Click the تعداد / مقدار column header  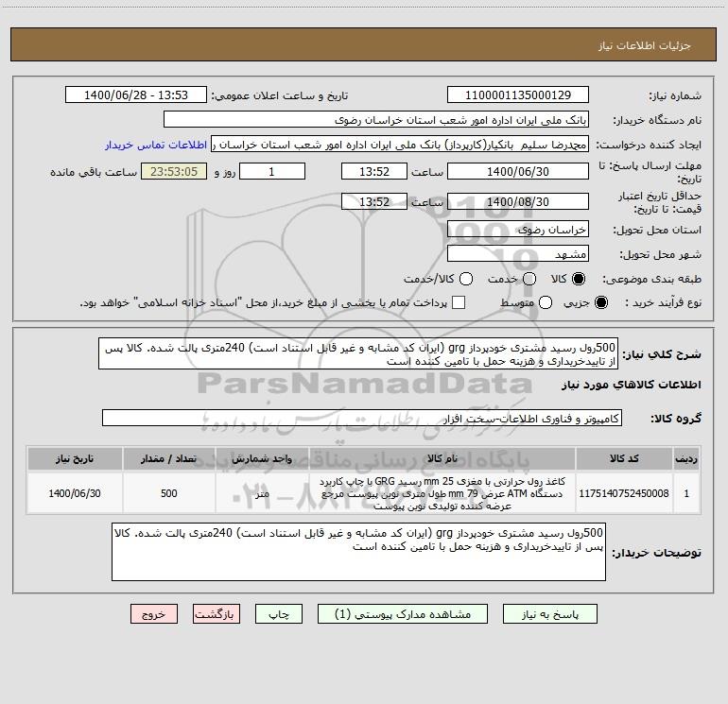(x=169, y=458)
